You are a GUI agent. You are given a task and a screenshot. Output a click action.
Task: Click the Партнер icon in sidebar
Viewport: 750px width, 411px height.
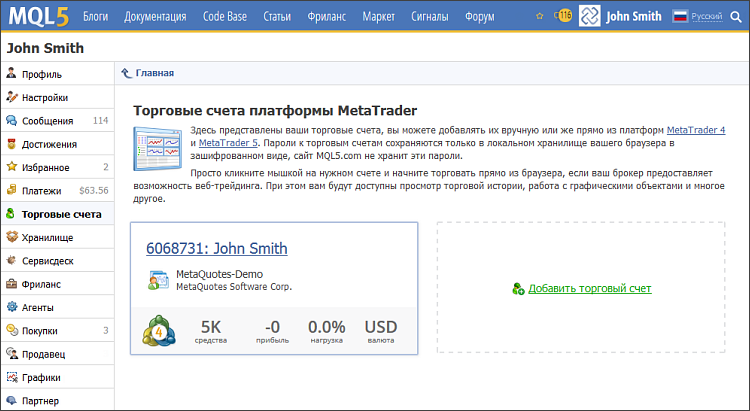(11, 400)
